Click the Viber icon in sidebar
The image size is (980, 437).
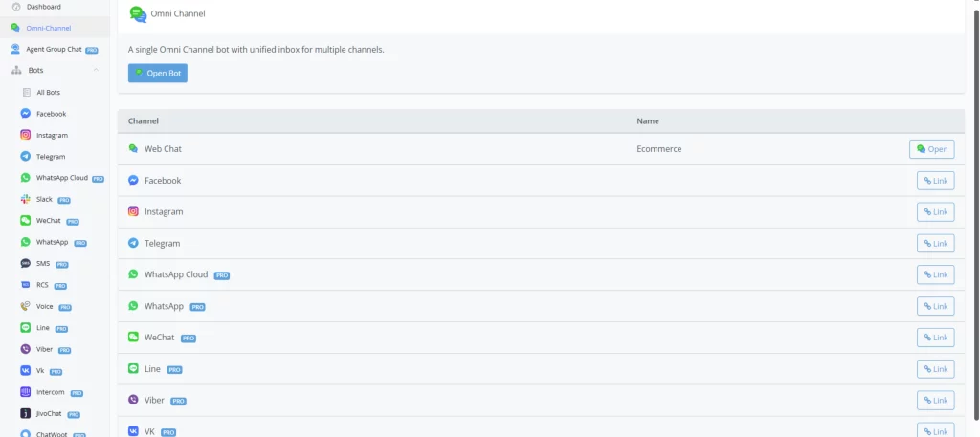click(26, 349)
